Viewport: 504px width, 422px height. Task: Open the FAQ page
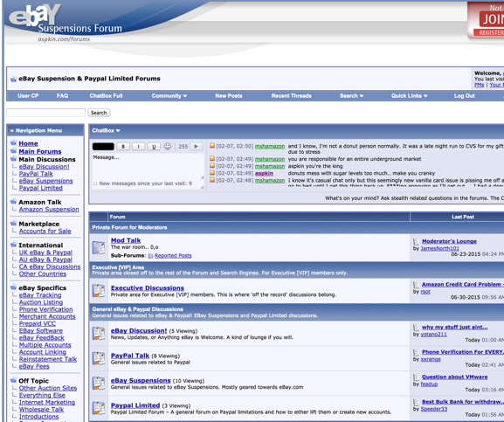tap(62, 96)
